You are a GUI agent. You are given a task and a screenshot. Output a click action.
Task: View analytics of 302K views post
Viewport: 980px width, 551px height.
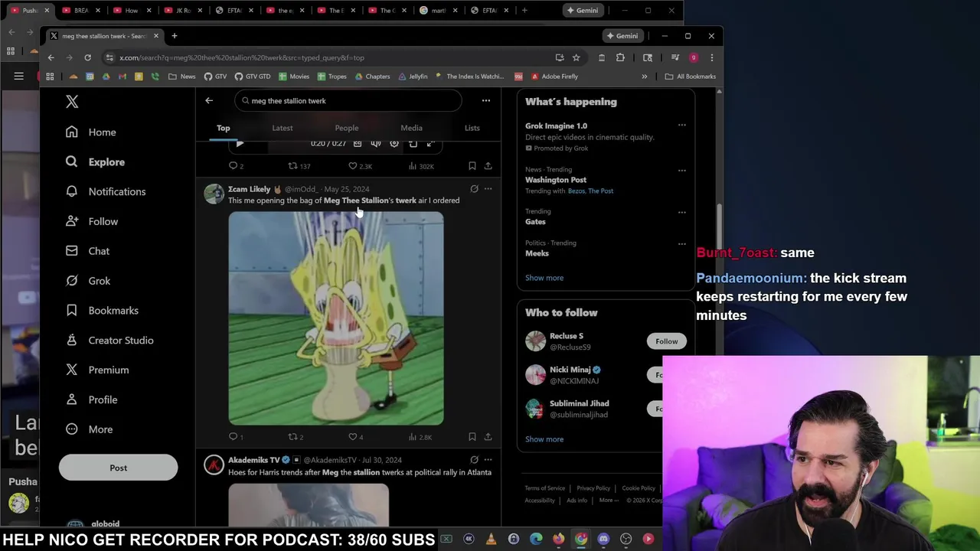421,166
